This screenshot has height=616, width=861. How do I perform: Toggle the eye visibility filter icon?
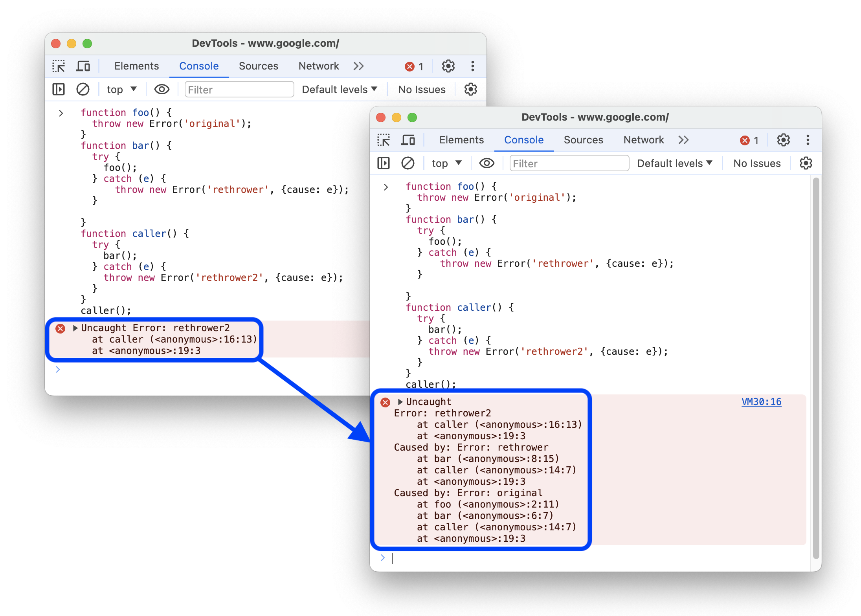163,90
